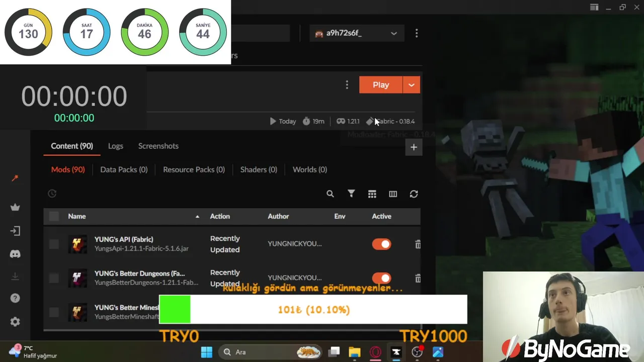Viewport: 644px width, 362px height.
Task: Select the Shaders (0) sub-tab
Action: click(x=259, y=169)
